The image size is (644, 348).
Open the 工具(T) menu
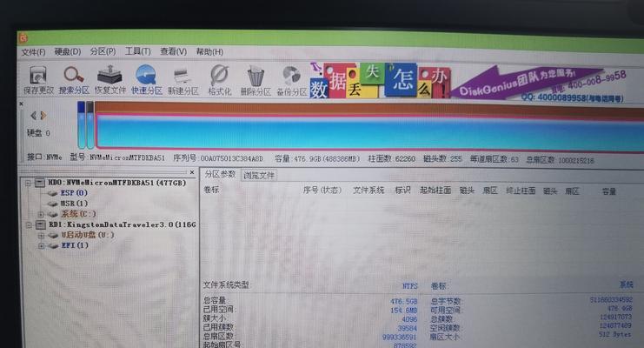pos(137,51)
